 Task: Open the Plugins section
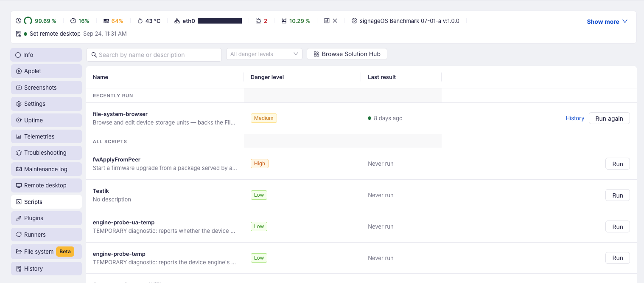(x=46, y=218)
